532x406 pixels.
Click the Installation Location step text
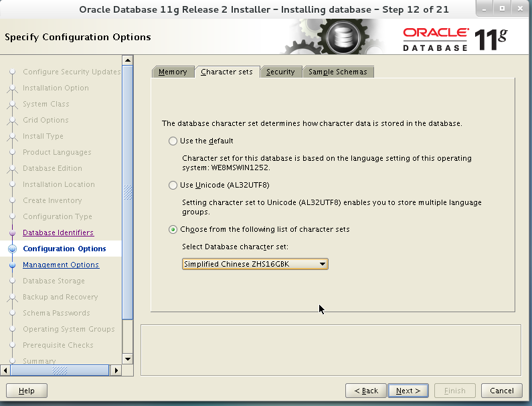[x=59, y=184]
